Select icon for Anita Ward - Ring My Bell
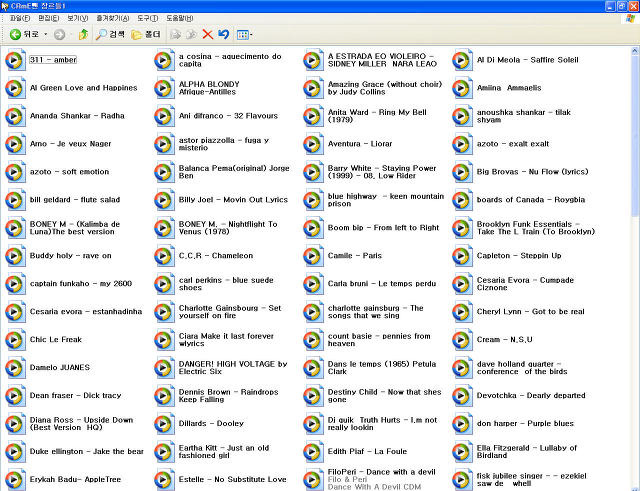The width and height of the screenshot is (640, 491). pos(313,116)
